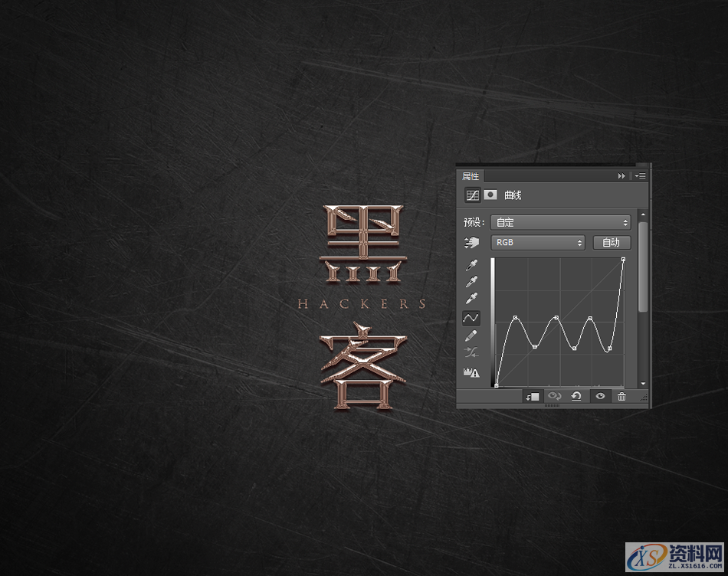The width and height of the screenshot is (728, 576).
Task: Collapse the panel with the double-arrow control
Action: coord(621,175)
